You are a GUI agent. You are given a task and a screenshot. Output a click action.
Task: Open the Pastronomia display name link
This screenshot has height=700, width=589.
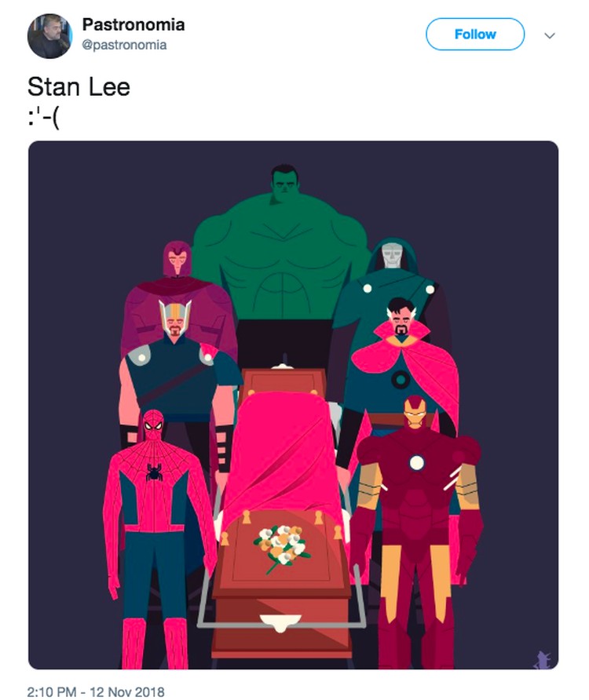[134, 24]
